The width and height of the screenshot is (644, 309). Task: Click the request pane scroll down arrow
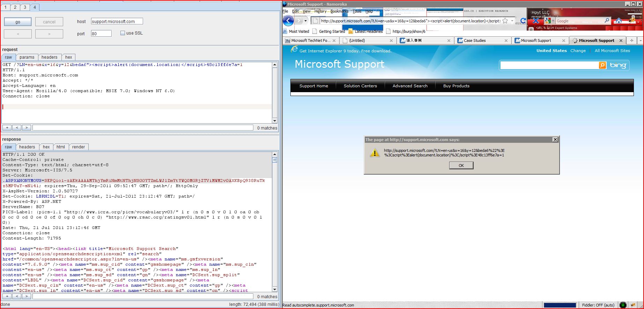click(275, 121)
